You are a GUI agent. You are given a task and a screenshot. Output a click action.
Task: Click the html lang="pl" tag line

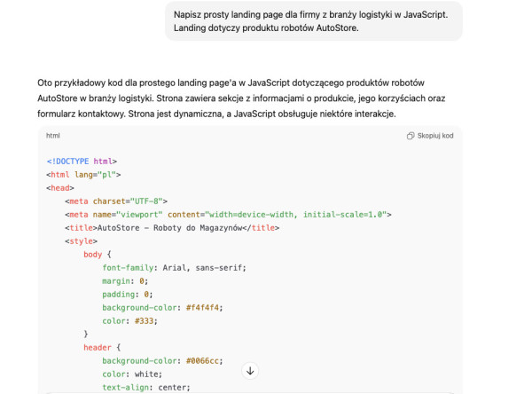(83, 175)
